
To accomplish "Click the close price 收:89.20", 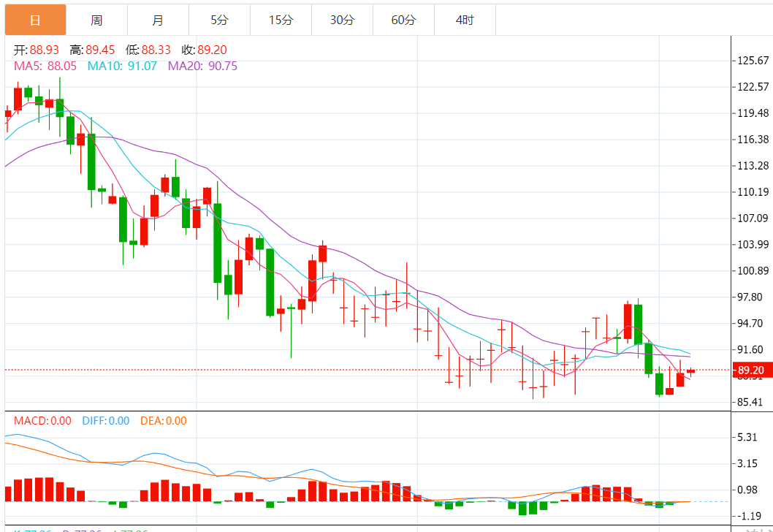I will (x=204, y=50).
